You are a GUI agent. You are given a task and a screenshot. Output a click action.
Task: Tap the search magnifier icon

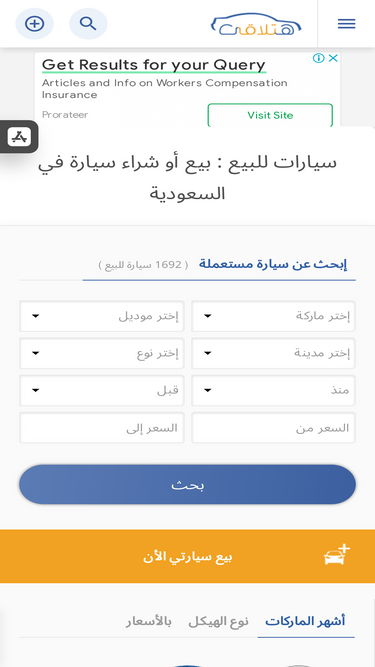tap(88, 24)
